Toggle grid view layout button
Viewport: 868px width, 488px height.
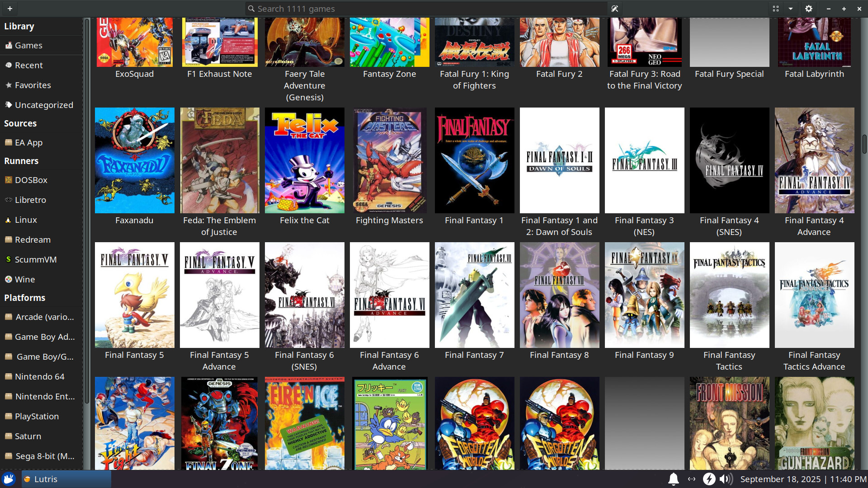(776, 9)
